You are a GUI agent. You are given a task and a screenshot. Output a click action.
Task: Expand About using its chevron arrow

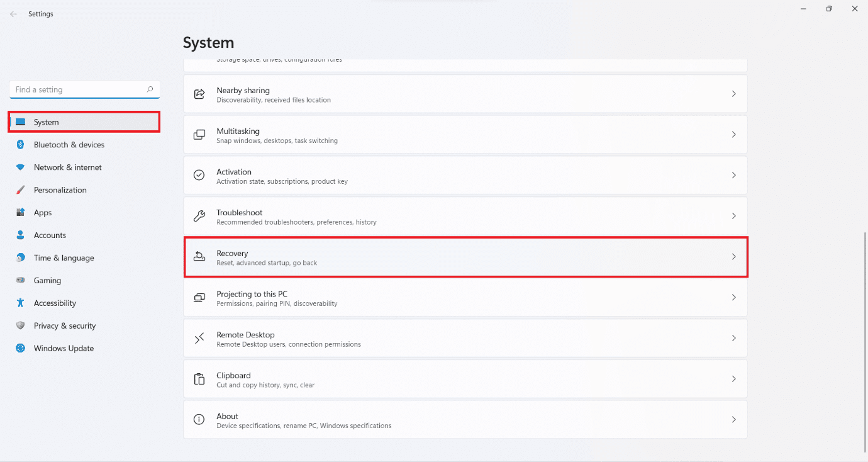click(x=733, y=420)
